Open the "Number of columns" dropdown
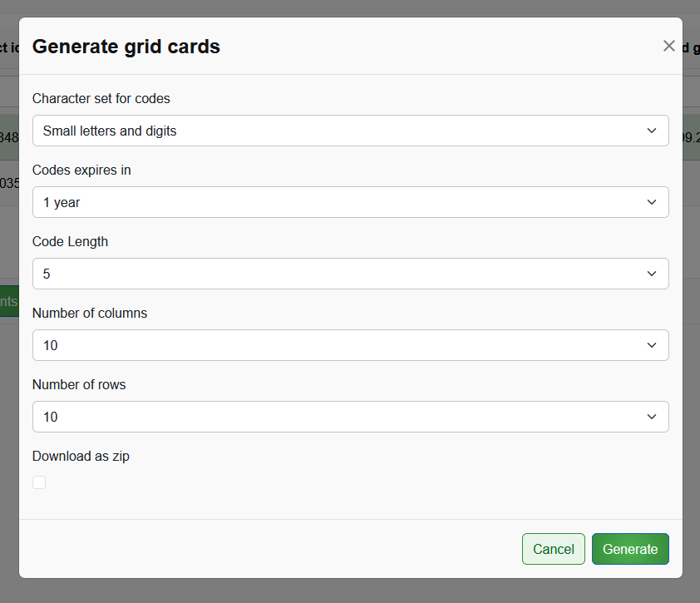 coord(350,345)
